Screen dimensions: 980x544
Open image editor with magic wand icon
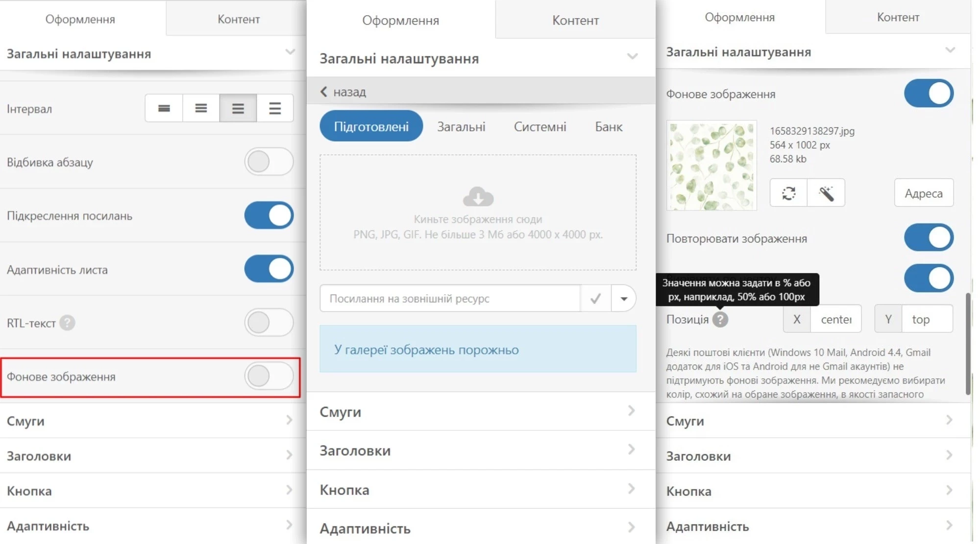click(x=826, y=193)
